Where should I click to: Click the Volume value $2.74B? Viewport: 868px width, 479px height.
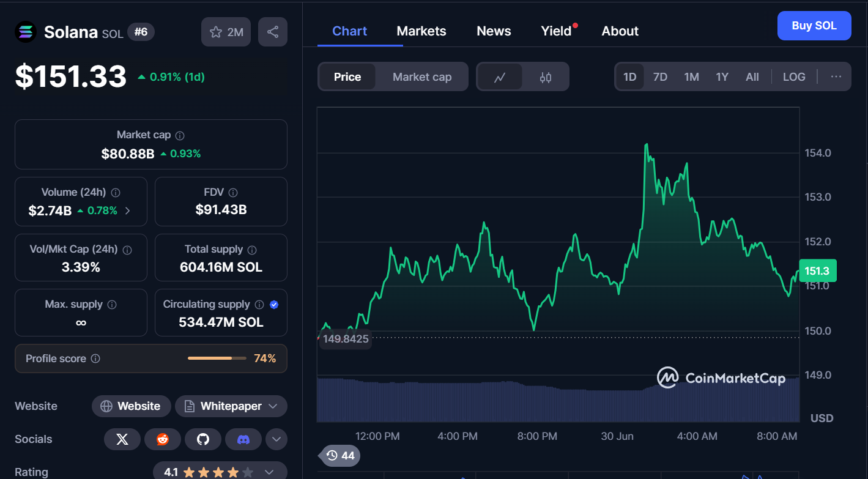50,211
